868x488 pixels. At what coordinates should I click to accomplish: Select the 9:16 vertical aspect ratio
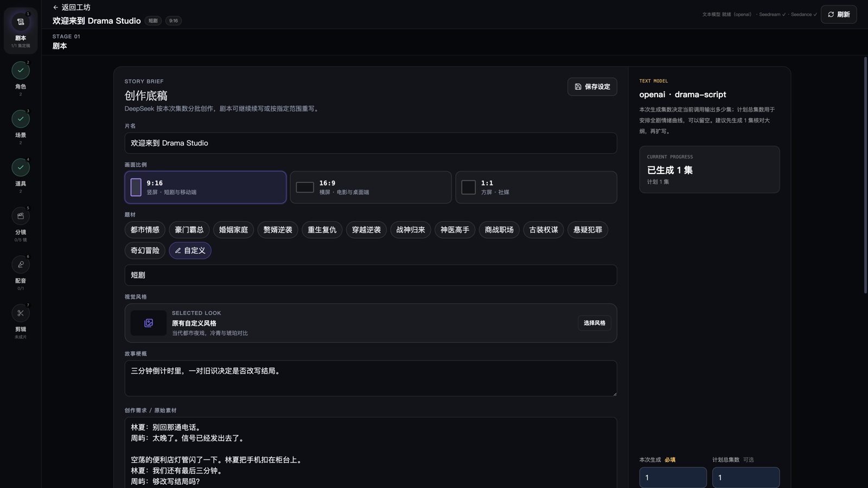(x=206, y=188)
